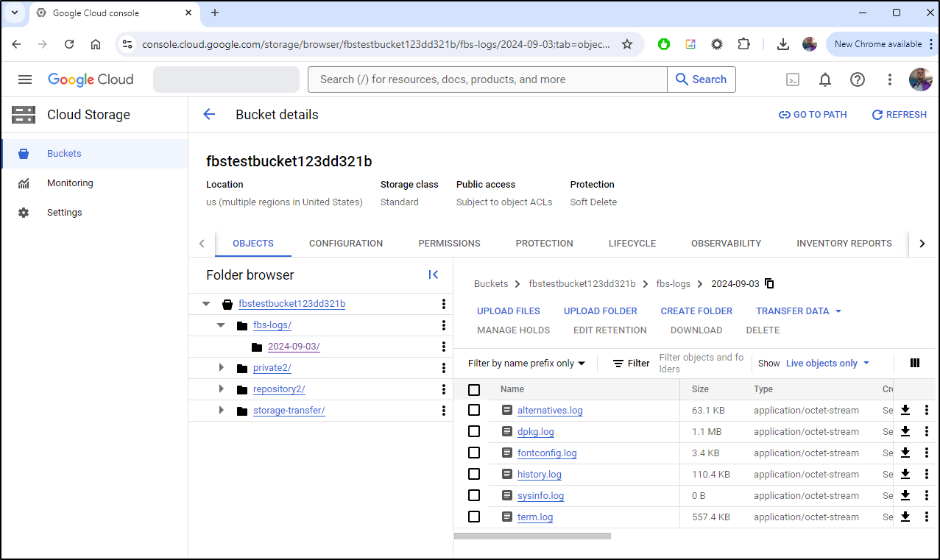Image resolution: width=940 pixels, height=560 pixels.
Task: Click the Refresh button
Action: point(899,115)
